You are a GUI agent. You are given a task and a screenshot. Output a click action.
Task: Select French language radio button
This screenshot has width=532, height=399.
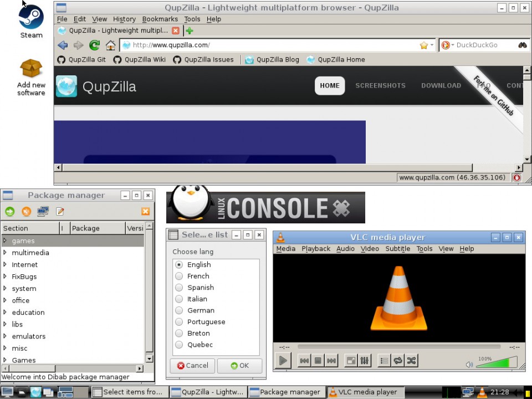[x=179, y=276]
